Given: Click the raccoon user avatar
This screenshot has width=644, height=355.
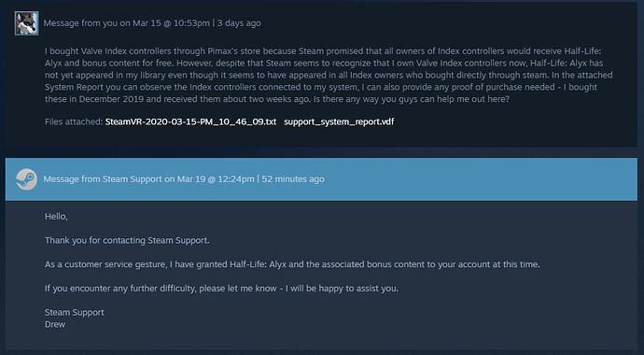Looking at the screenshot, I should click(x=27, y=23).
